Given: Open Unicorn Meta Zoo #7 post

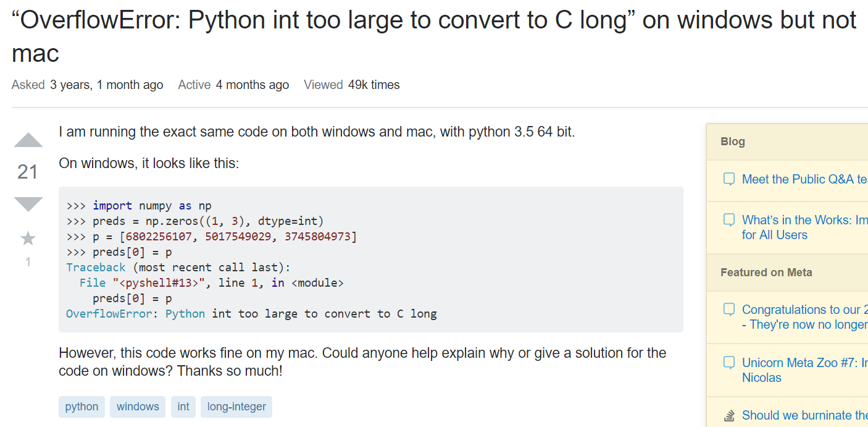Looking at the screenshot, I should tap(805, 370).
